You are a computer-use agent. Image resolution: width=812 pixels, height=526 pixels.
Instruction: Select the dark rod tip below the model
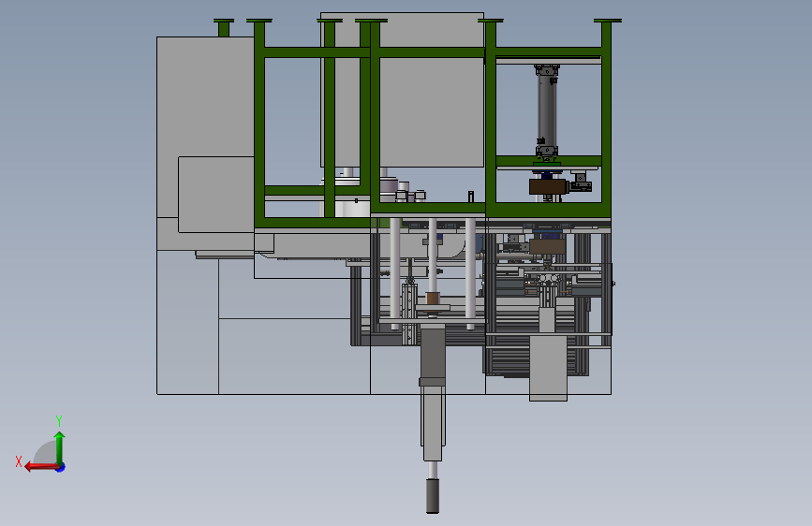click(433, 495)
